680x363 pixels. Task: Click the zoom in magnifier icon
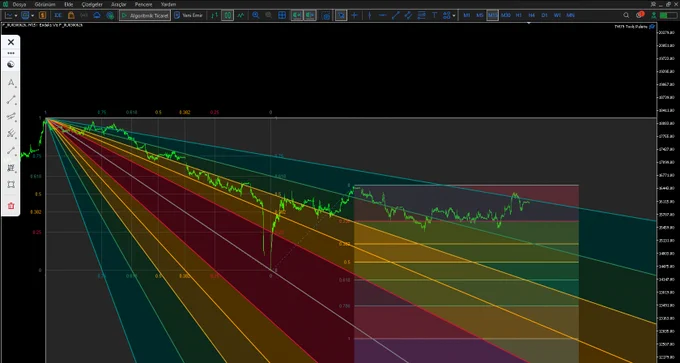(x=255, y=15)
